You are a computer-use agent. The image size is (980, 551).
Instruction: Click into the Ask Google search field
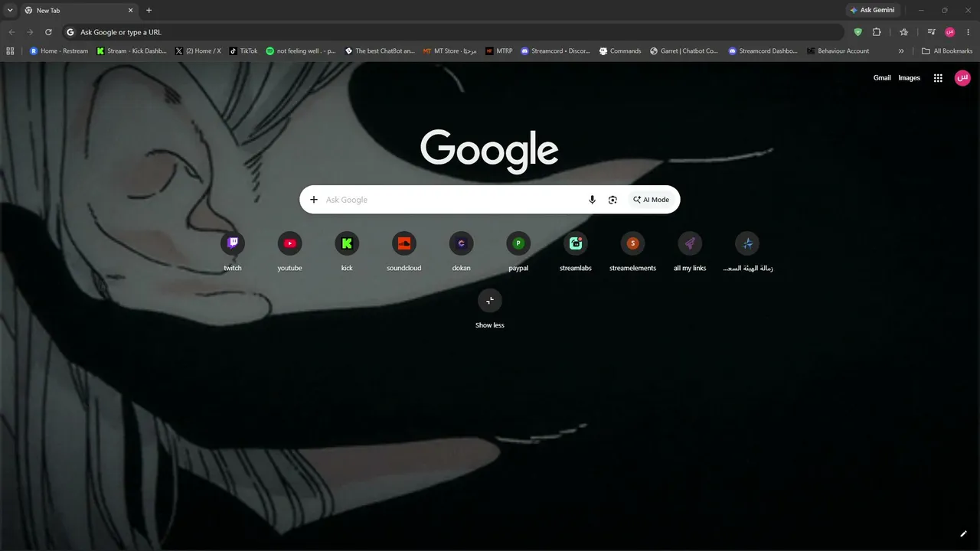point(452,200)
